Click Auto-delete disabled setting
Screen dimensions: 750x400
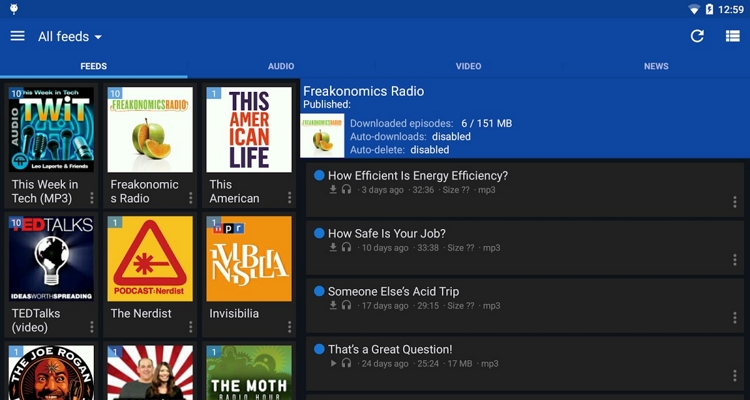[x=399, y=150]
